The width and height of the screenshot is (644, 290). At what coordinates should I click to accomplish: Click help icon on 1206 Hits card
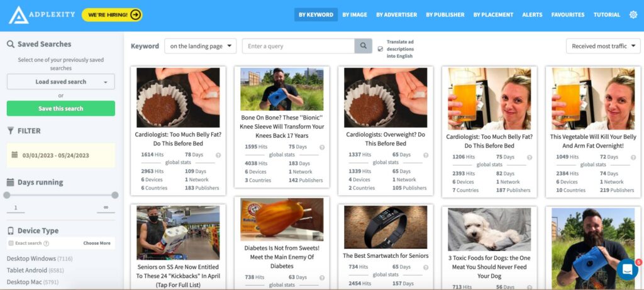pyautogui.click(x=530, y=157)
